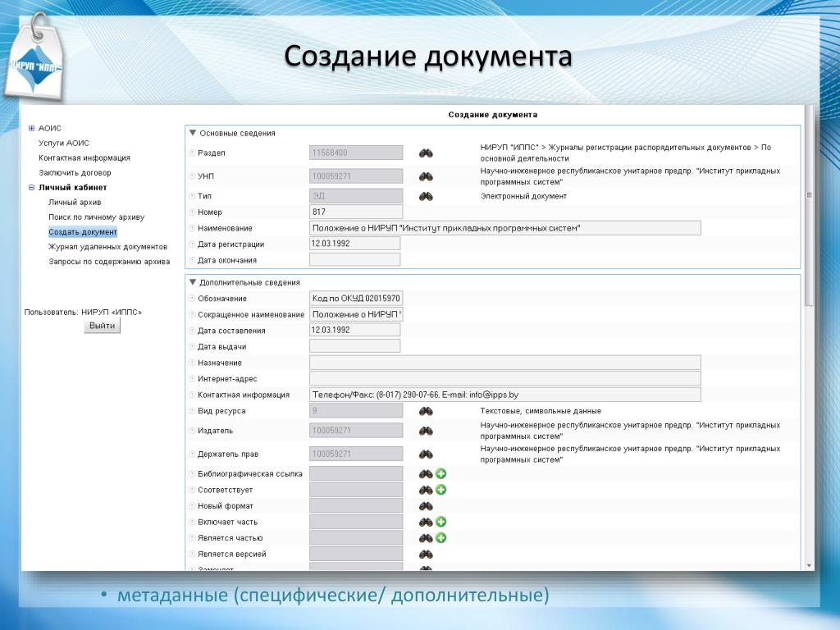The height and width of the screenshot is (630, 840).
Task: Click green plus icon for Включает часть
Action: click(x=441, y=522)
